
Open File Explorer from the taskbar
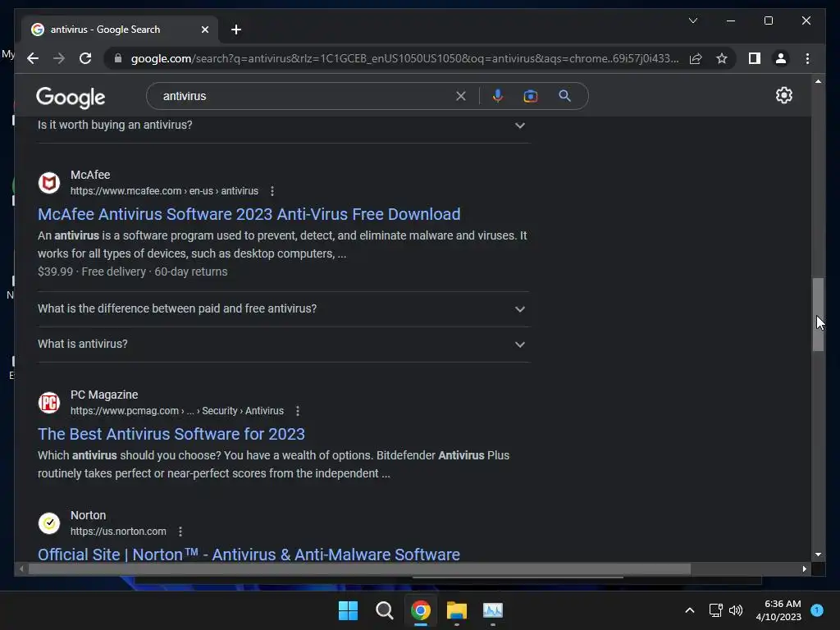click(x=457, y=610)
